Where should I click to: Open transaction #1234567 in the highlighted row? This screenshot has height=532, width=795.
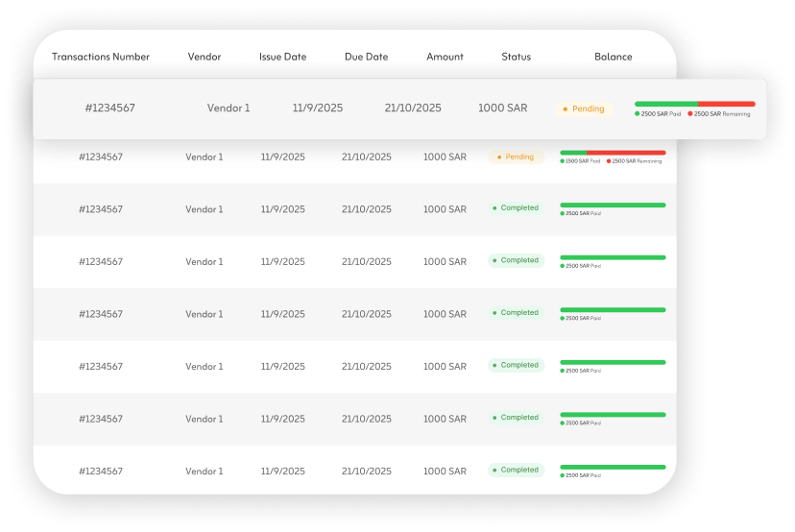pyautogui.click(x=109, y=109)
